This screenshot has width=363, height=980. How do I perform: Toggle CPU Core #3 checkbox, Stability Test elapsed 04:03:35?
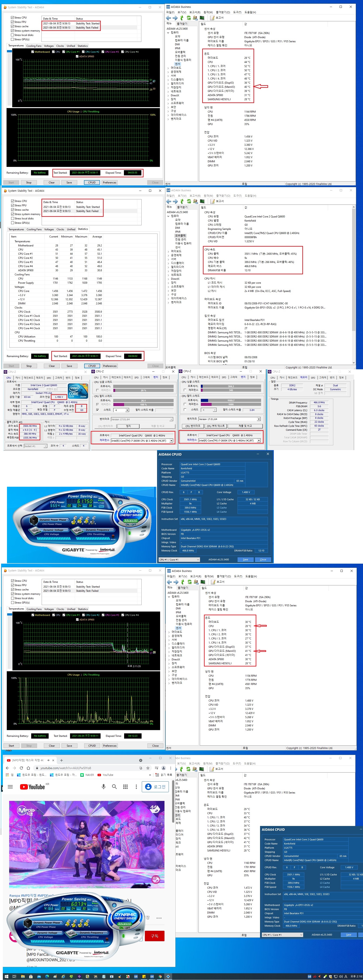103,52
